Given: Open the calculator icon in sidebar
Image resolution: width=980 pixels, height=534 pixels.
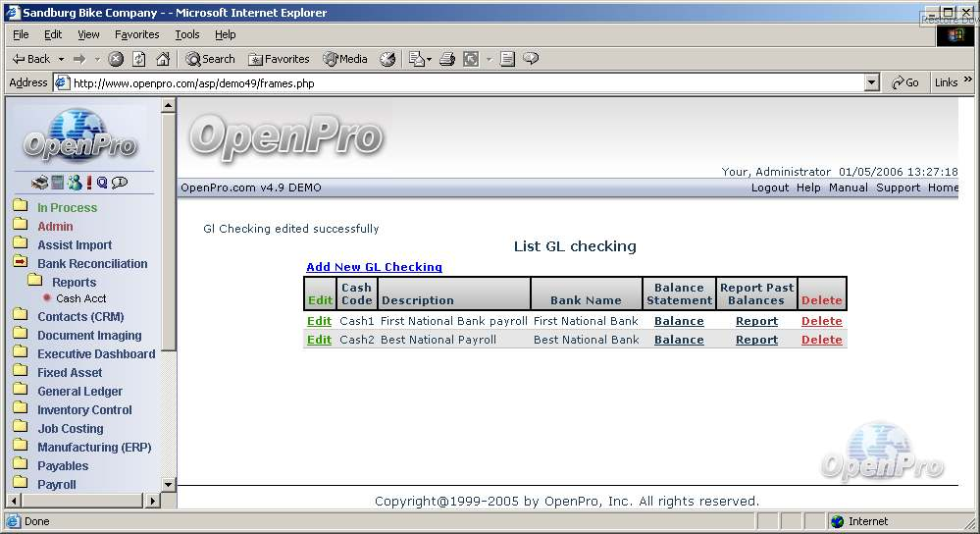Looking at the screenshot, I should click(x=58, y=183).
